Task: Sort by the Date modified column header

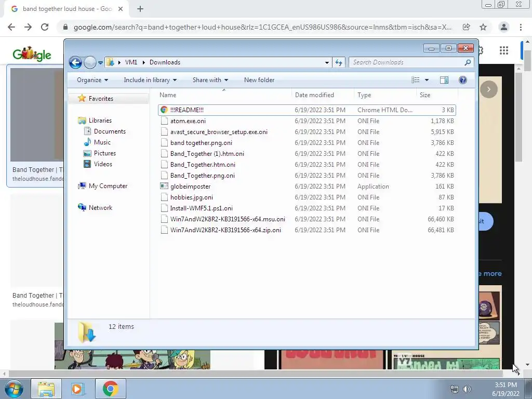Action: coord(323,95)
